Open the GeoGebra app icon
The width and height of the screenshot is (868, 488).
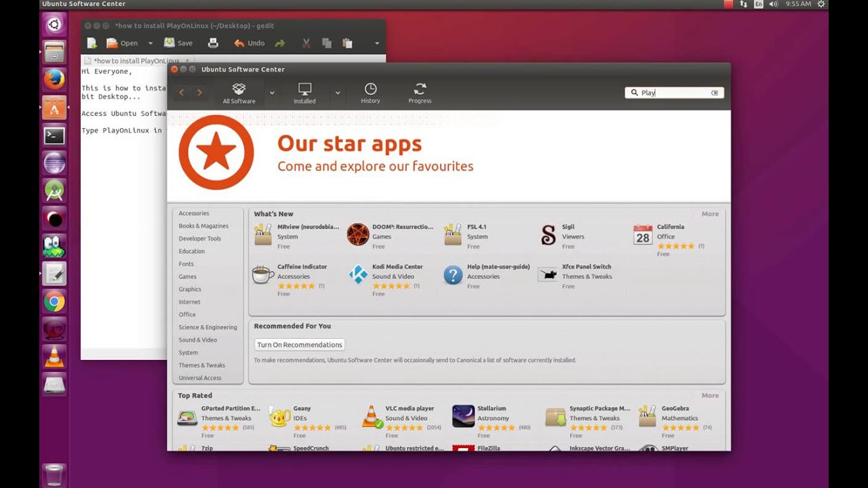[x=648, y=417]
